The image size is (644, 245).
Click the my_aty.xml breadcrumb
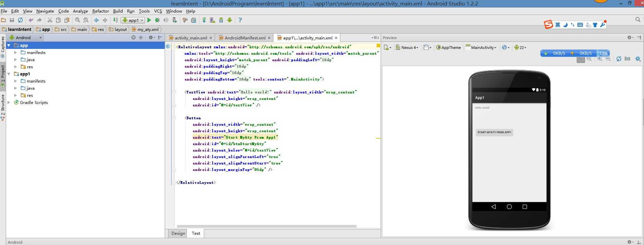click(x=145, y=30)
